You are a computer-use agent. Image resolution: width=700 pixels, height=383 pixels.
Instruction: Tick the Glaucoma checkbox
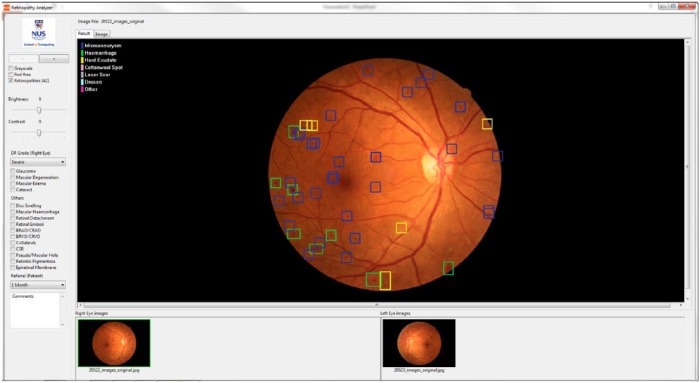pyautogui.click(x=13, y=171)
